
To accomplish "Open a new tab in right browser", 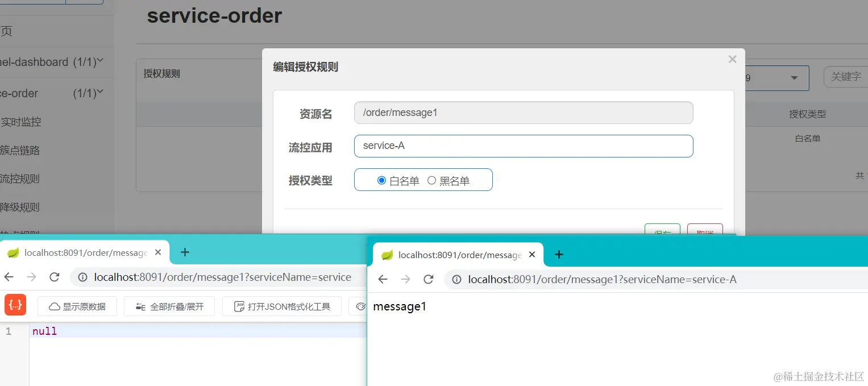I will click(559, 255).
